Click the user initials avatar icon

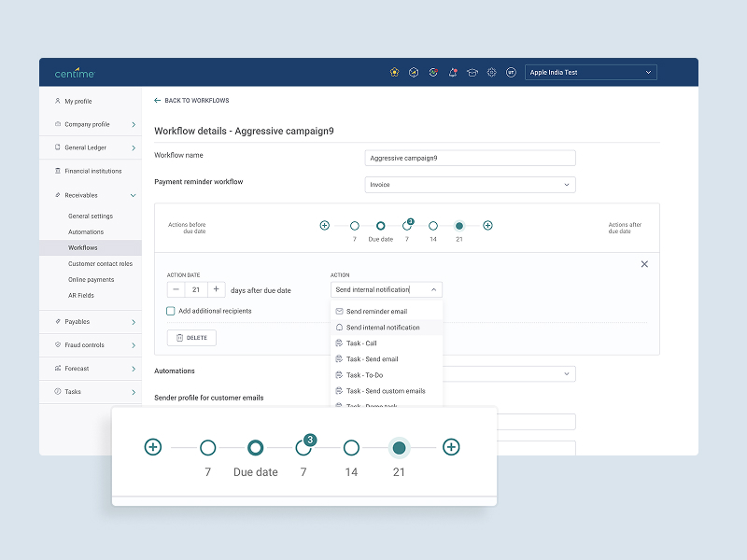click(511, 73)
